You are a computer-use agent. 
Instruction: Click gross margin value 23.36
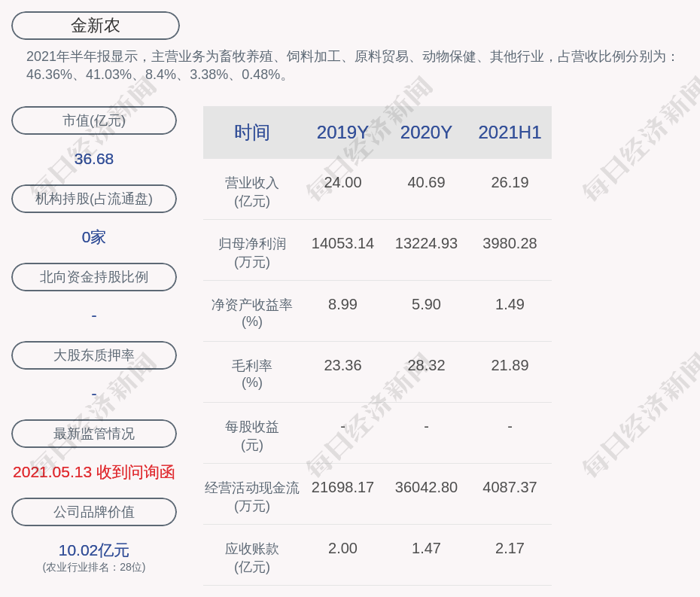[342, 365]
